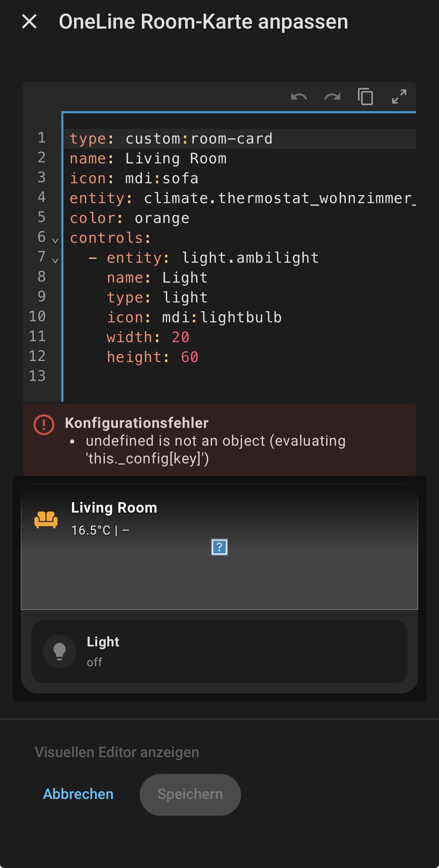Save with the Speichern button

(x=190, y=794)
